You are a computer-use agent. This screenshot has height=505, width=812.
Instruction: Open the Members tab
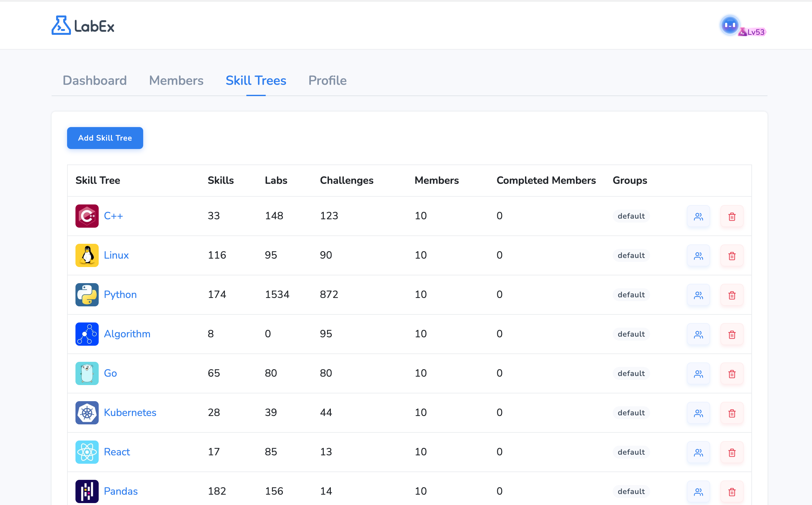click(x=176, y=81)
